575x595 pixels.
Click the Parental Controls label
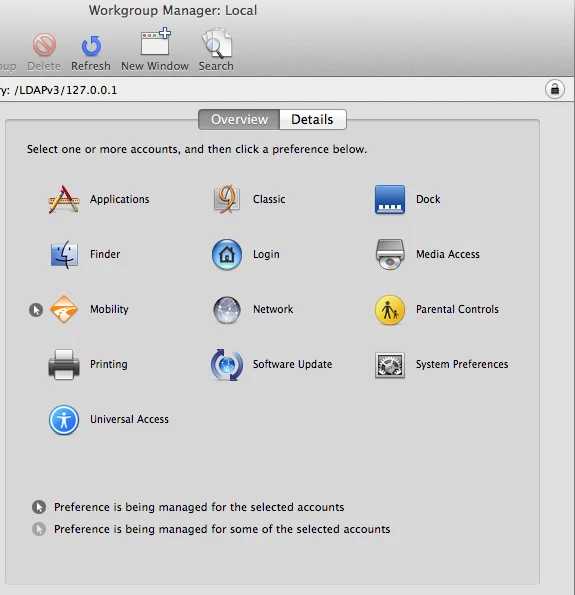(457, 309)
